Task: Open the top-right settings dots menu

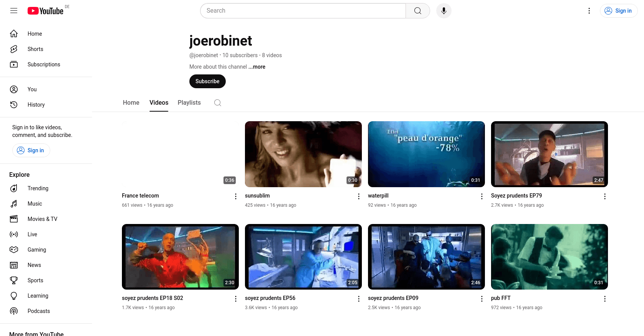Action: click(x=589, y=11)
